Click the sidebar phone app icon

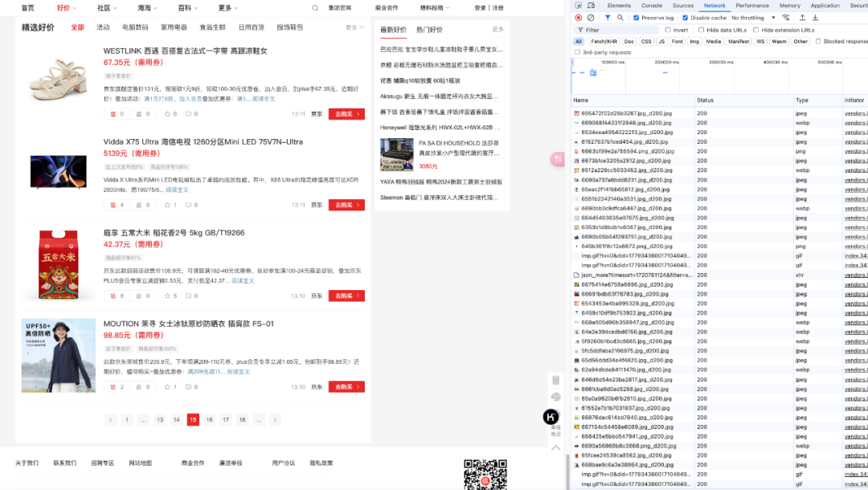click(x=556, y=380)
